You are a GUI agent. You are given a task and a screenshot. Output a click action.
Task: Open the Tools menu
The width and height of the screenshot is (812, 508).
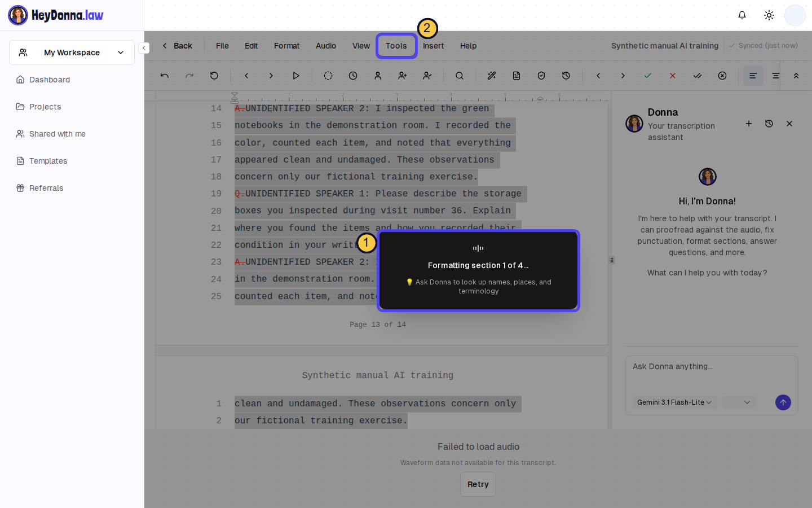tap(396, 46)
